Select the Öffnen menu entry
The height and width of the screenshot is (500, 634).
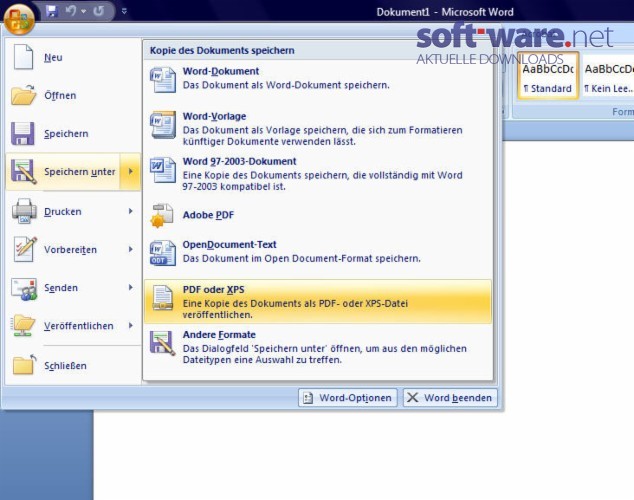(x=73, y=95)
